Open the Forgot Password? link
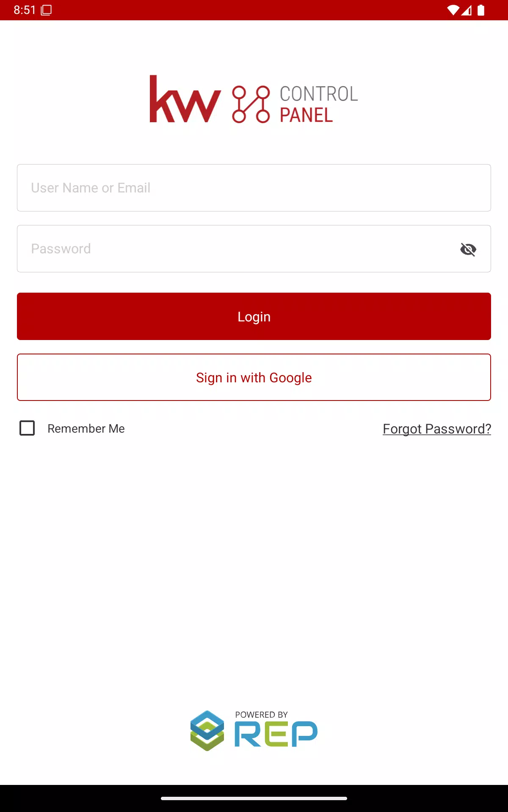508x812 pixels. [x=437, y=429]
